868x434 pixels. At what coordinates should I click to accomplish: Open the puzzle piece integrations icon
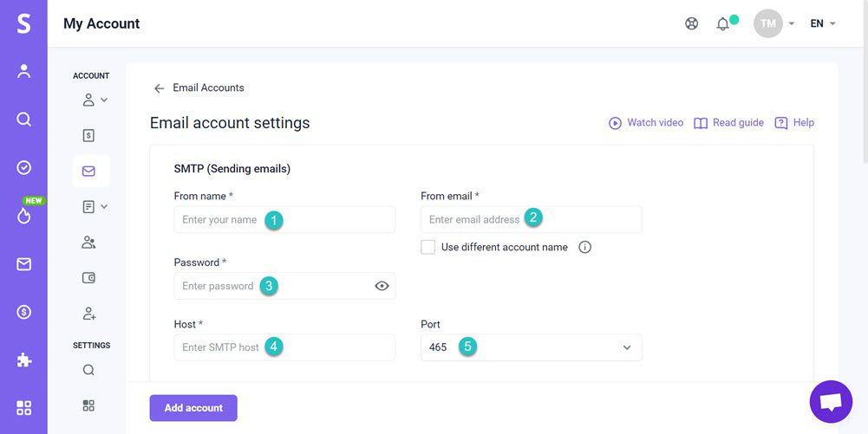point(23,360)
